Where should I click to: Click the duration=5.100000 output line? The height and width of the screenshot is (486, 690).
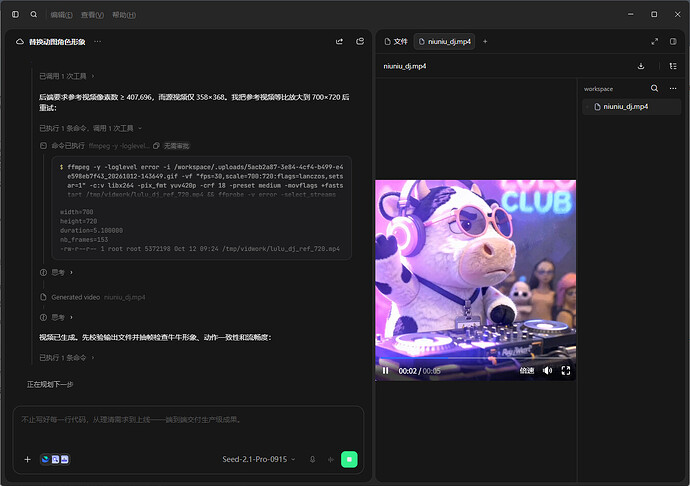(91, 231)
